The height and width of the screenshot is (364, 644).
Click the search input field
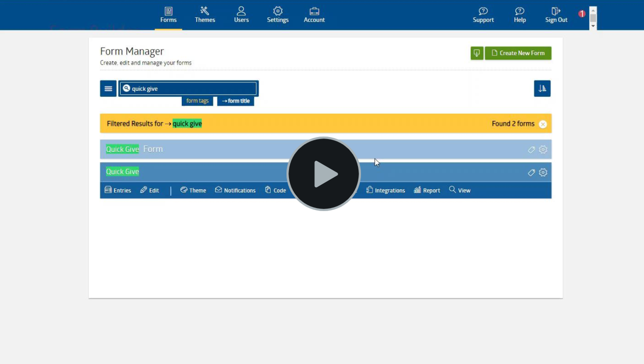coord(189,88)
